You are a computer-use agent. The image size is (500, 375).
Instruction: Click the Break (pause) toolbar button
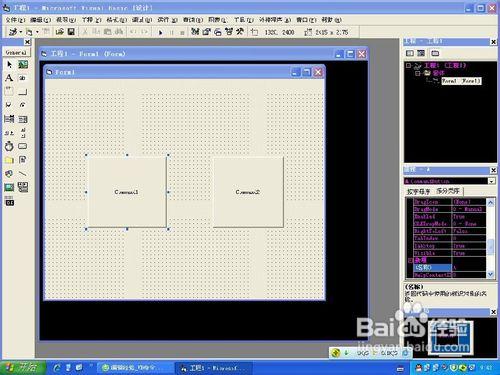pyautogui.click(x=172, y=32)
